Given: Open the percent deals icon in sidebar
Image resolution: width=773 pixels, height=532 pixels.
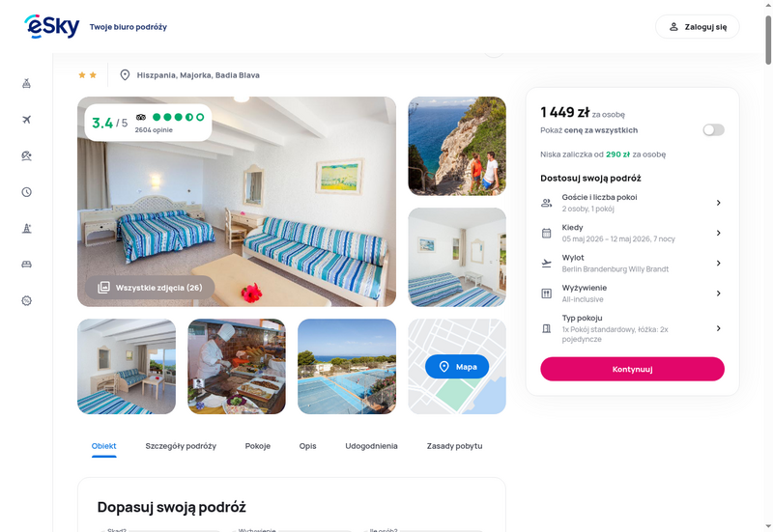Looking at the screenshot, I should point(27,300).
